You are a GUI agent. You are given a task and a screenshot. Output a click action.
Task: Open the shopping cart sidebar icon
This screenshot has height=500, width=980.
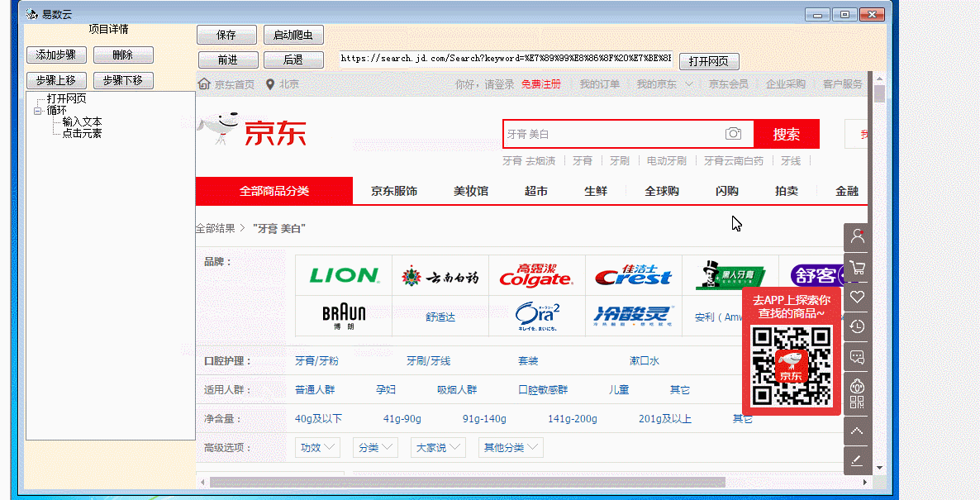858,268
